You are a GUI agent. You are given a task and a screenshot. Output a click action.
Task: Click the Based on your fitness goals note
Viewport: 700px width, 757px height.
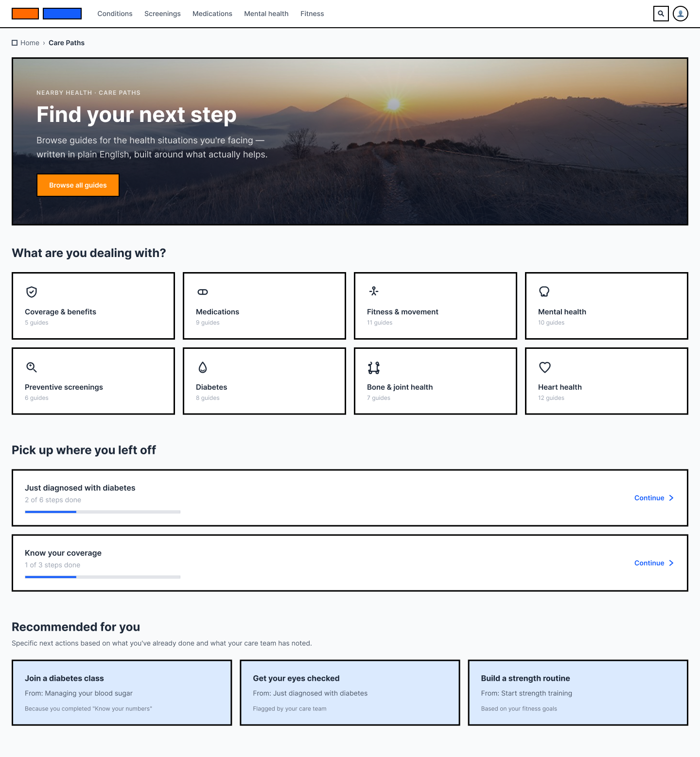[x=519, y=709]
